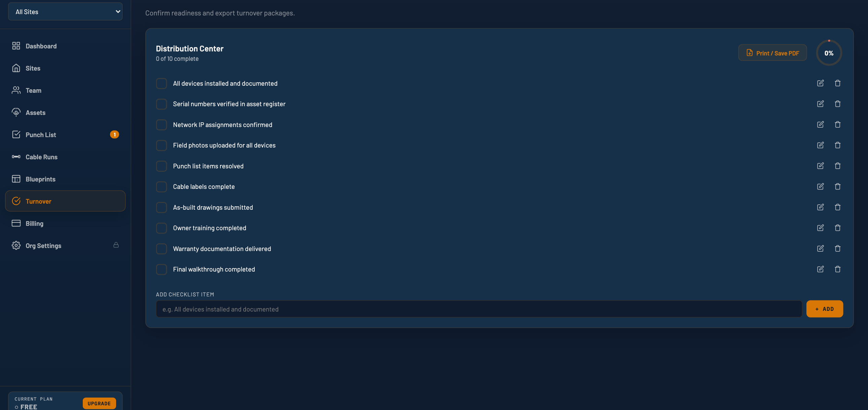Delete the 'Punch list items resolved' item
868x410 pixels.
(837, 166)
